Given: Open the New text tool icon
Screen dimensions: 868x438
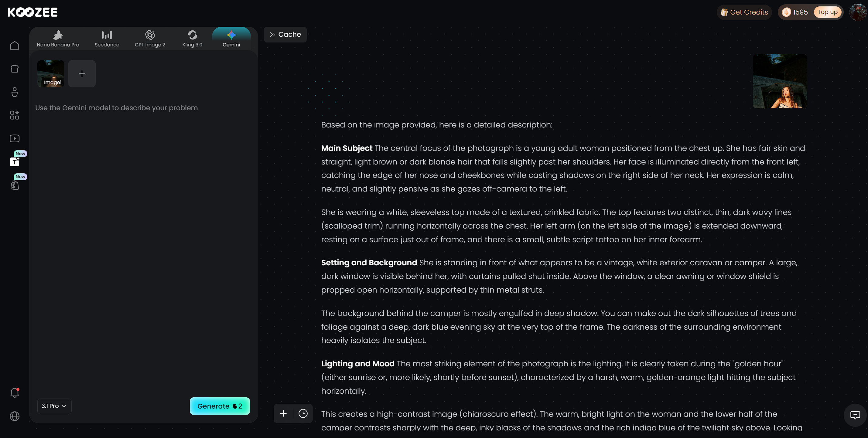Looking at the screenshot, I should click(x=15, y=162).
